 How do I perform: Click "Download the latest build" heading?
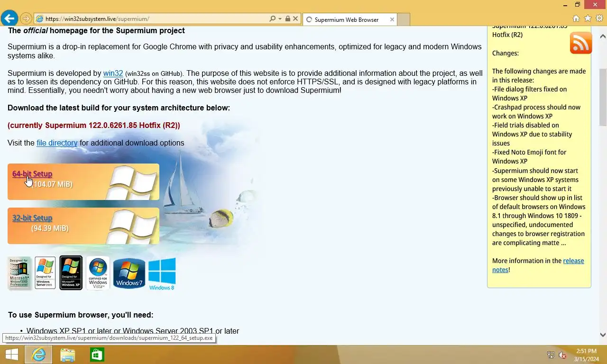click(x=119, y=108)
